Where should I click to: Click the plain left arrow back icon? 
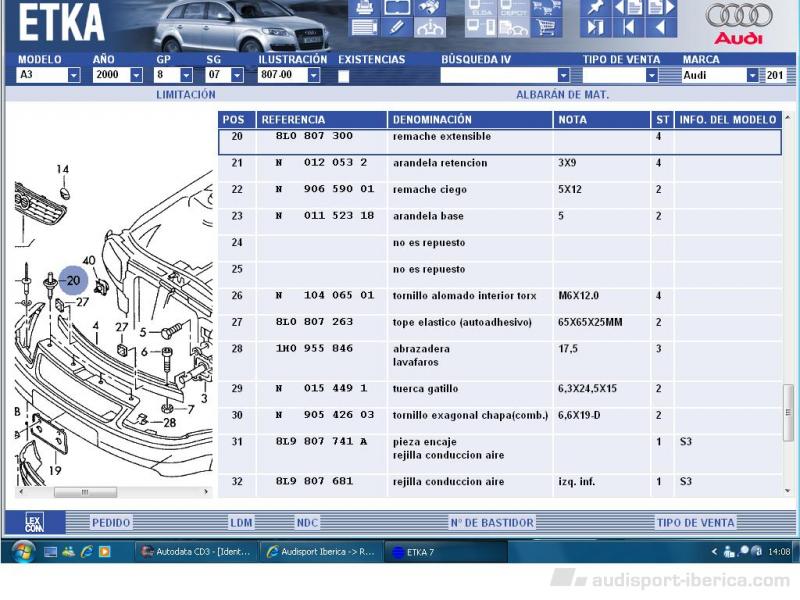click(661, 27)
